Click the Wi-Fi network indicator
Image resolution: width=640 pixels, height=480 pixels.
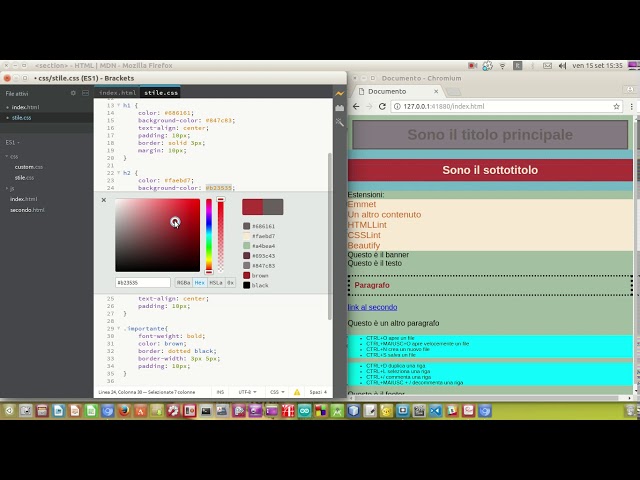coord(502,65)
